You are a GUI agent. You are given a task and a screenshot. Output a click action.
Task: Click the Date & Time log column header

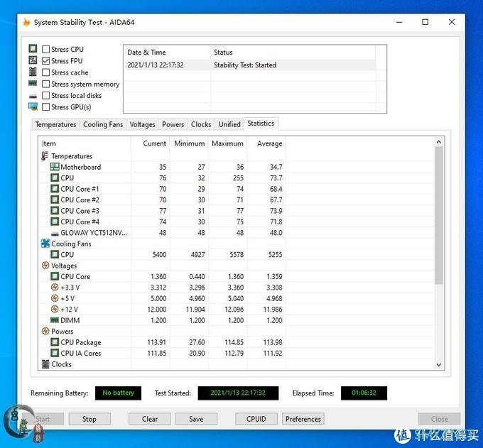[x=167, y=53]
